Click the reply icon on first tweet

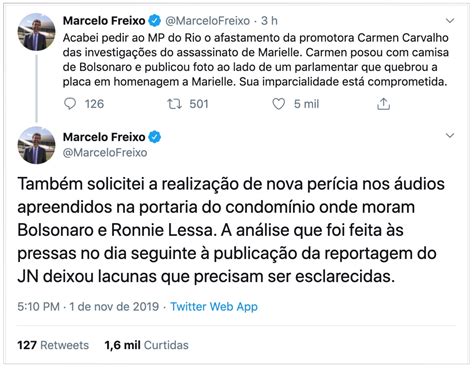(x=70, y=104)
